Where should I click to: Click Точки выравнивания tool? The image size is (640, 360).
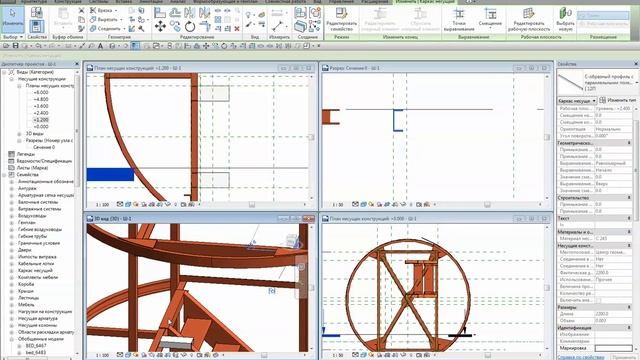pos(459,19)
